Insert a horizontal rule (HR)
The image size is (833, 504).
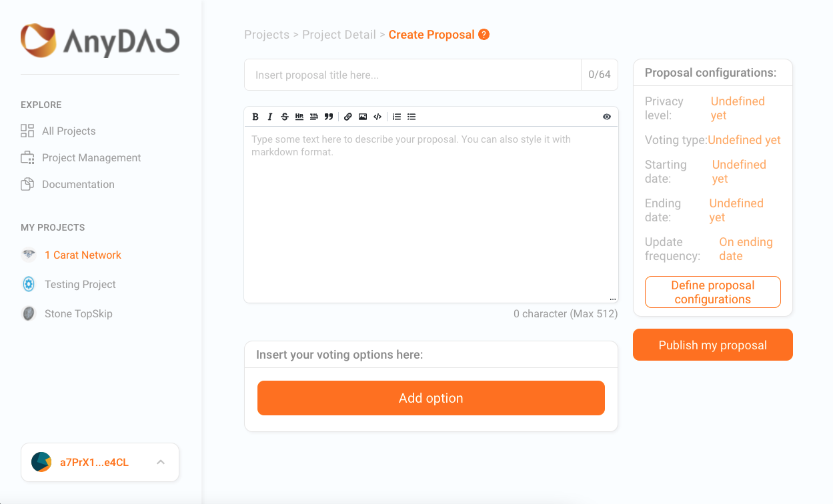(x=299, y=117)
